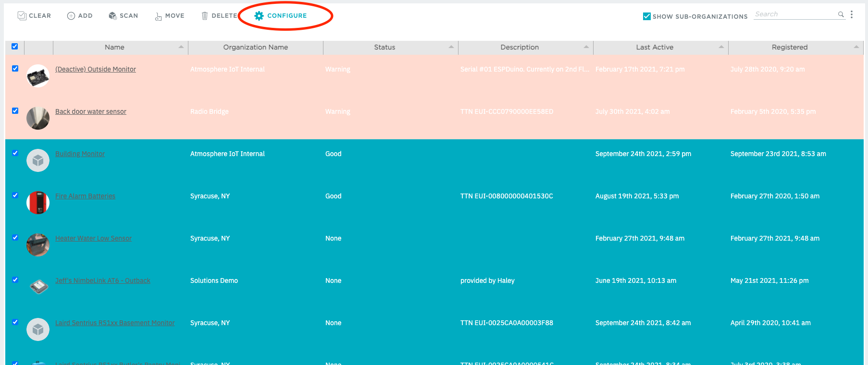Click the Delete trash icon
Viewport: 868px width, 365px height.
(x=205, y=16)
